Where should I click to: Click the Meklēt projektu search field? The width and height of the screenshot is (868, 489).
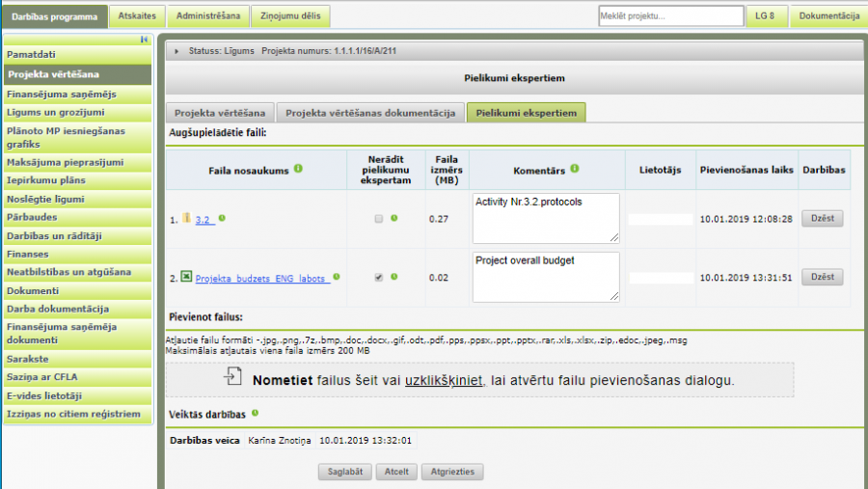pyautogui.click(x=669, y=16)
